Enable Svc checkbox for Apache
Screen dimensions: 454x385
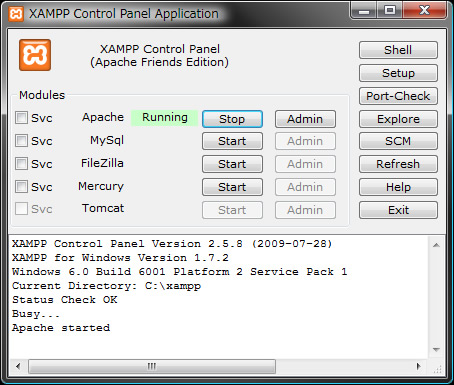pyautogui.click(x=21, y=118)
